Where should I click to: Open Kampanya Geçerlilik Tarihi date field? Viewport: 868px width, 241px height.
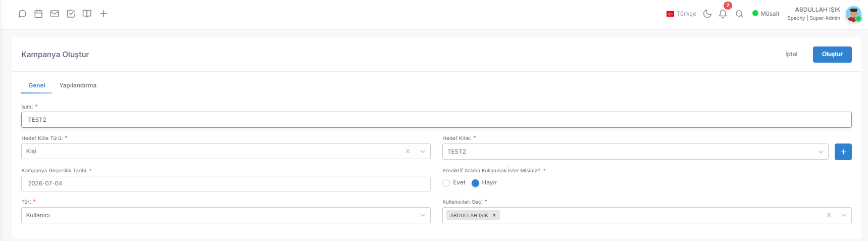[x=226, y=183]
